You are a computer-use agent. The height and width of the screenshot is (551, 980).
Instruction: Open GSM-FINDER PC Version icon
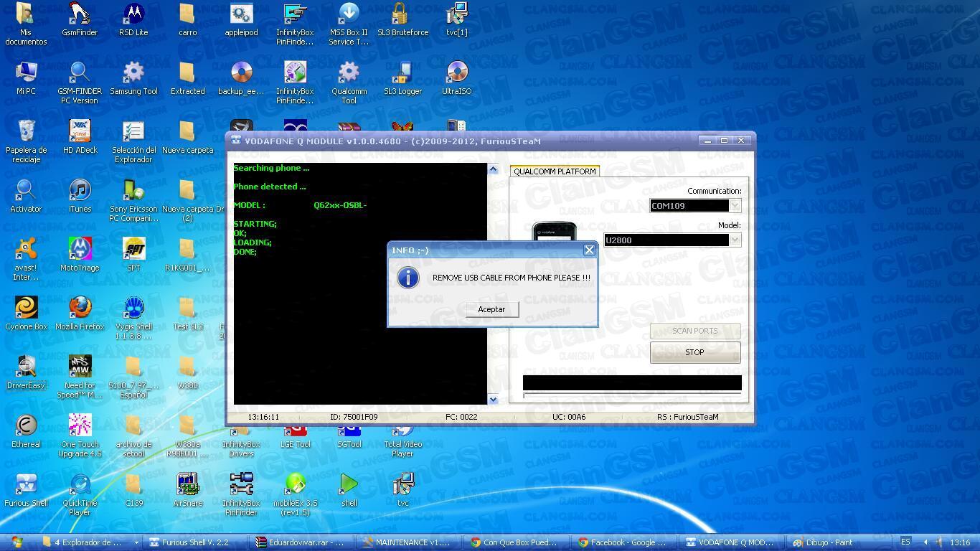click(80, 83)
